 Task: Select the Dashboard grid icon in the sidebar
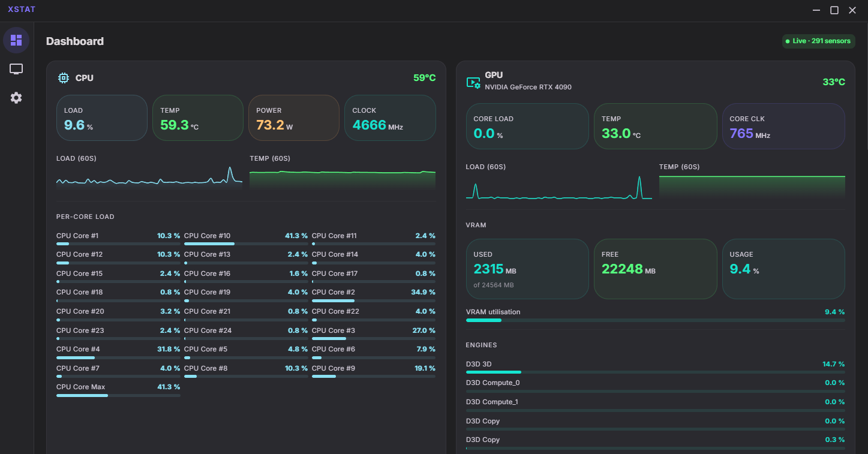click(16, 40)
